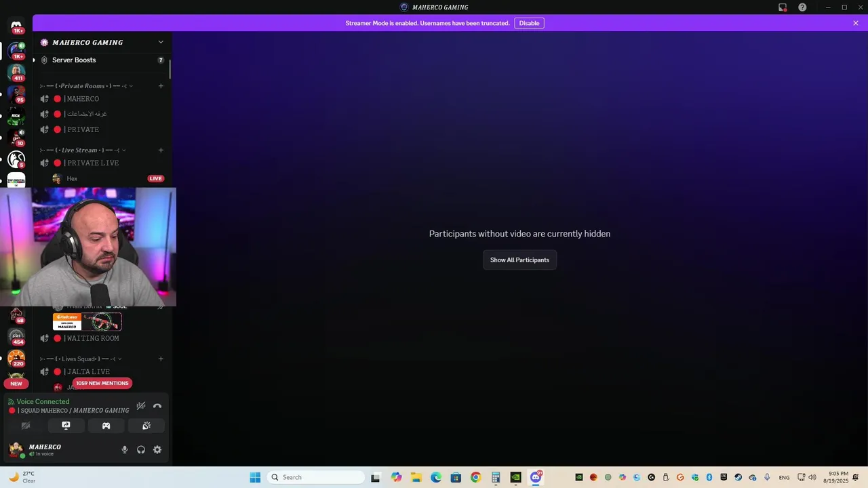Open Steam tray icon
This screenshot has height=488, width=868.
point(738,477)
